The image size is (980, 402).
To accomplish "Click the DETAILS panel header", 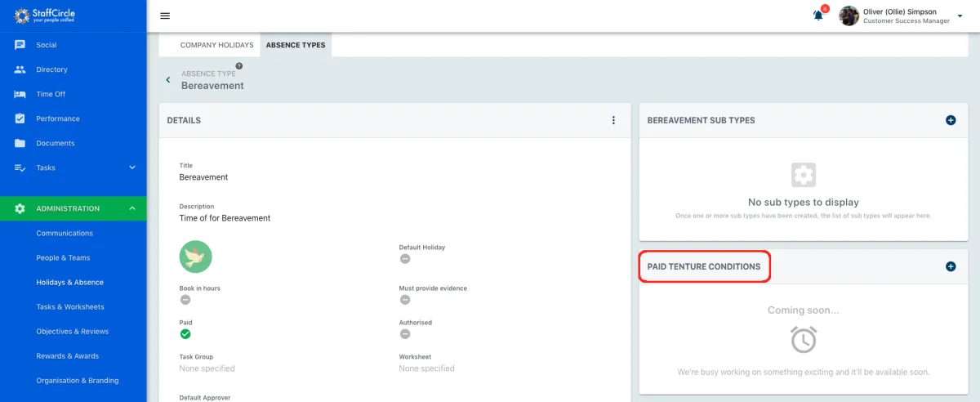I will click(184, 120).
